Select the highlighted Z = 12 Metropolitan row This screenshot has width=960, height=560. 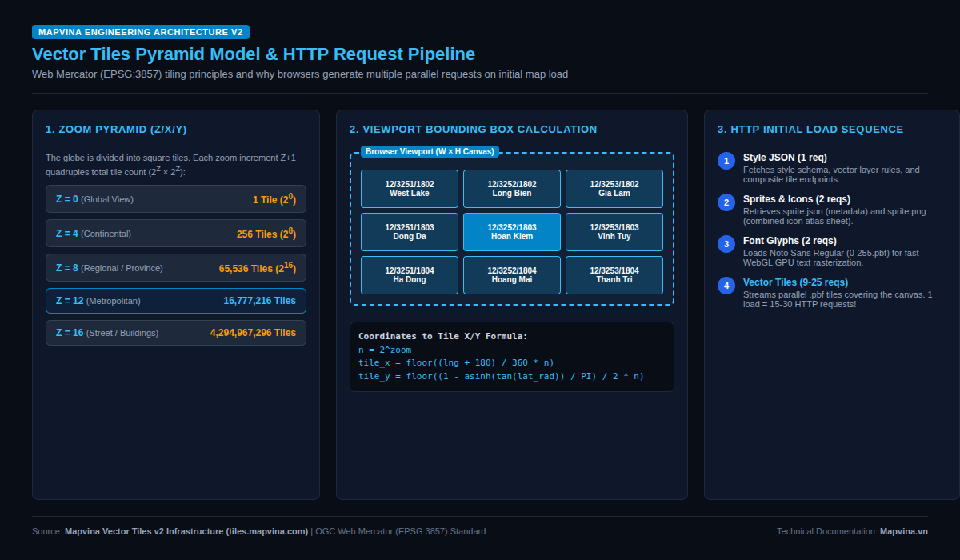click(x=176, y=301)
